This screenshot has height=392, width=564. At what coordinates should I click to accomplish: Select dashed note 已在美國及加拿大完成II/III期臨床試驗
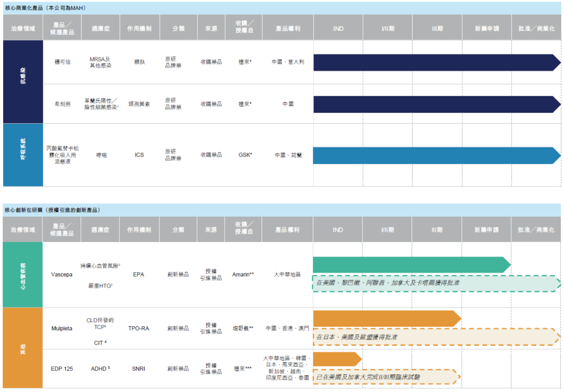tap(386, 377)
